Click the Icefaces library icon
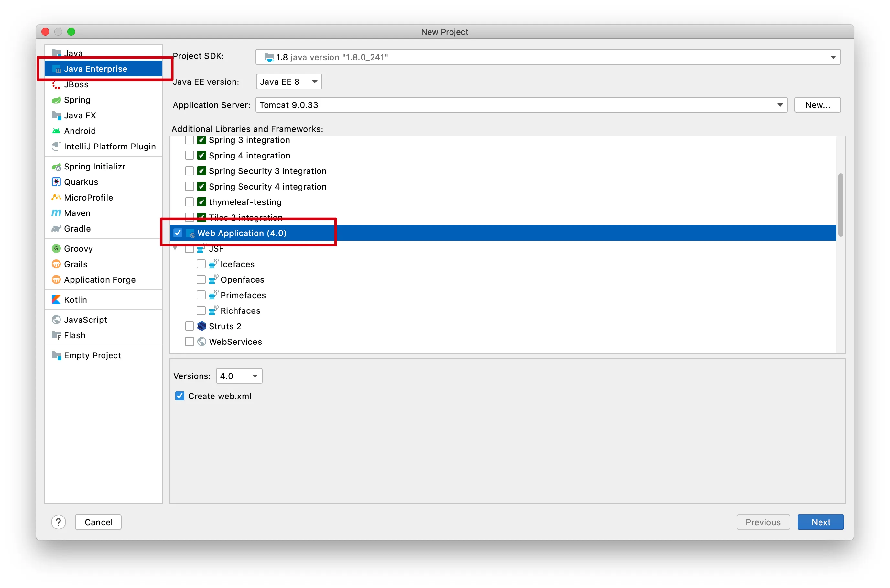The width and height of the screenshot is (890, 588). click(x=213, y=264)
